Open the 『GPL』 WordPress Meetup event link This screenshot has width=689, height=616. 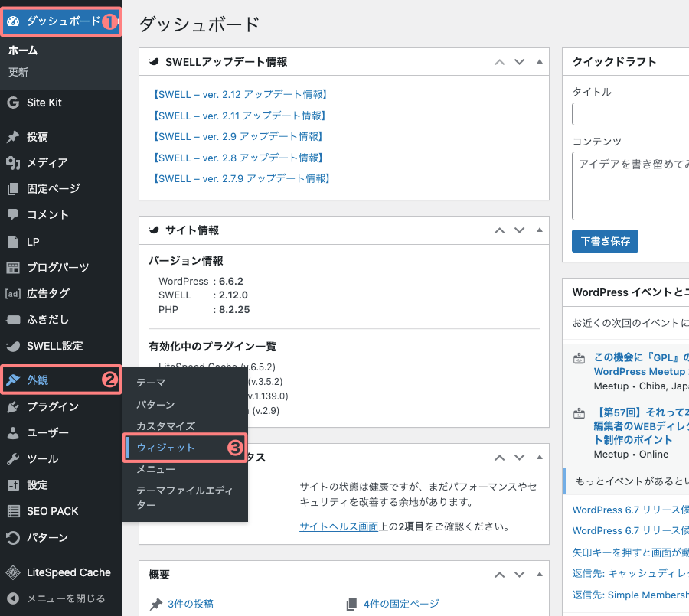641,364
